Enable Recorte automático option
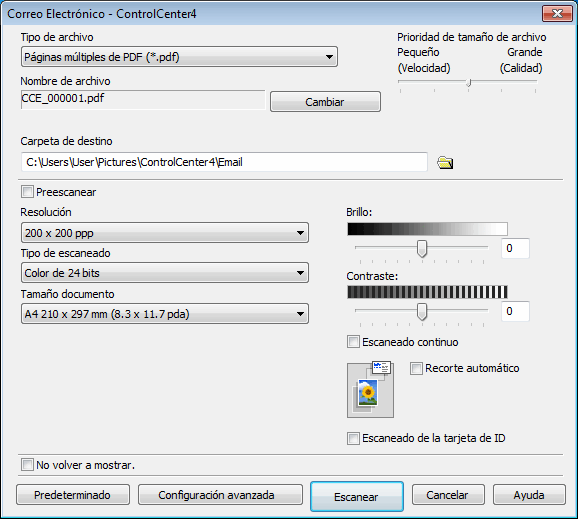The height and width of the screenshot is (519, 578). [416, 368]
